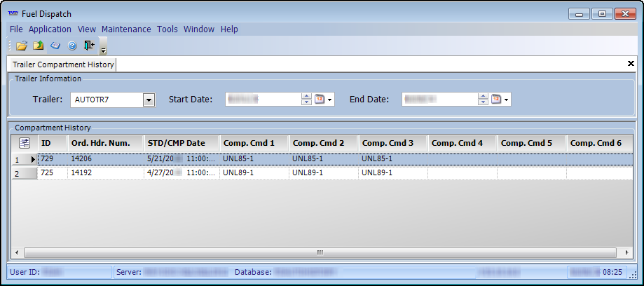This screenshot has height=286, width=644.
Task: Click UNL85-1 under Comp. Cmd 3
Action: tap(393, 158)
